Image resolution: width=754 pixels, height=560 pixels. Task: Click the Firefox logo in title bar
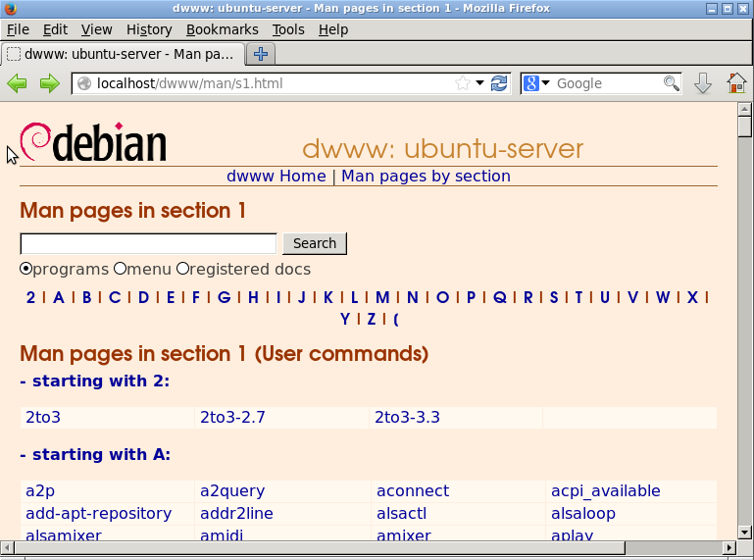(11, 8)
